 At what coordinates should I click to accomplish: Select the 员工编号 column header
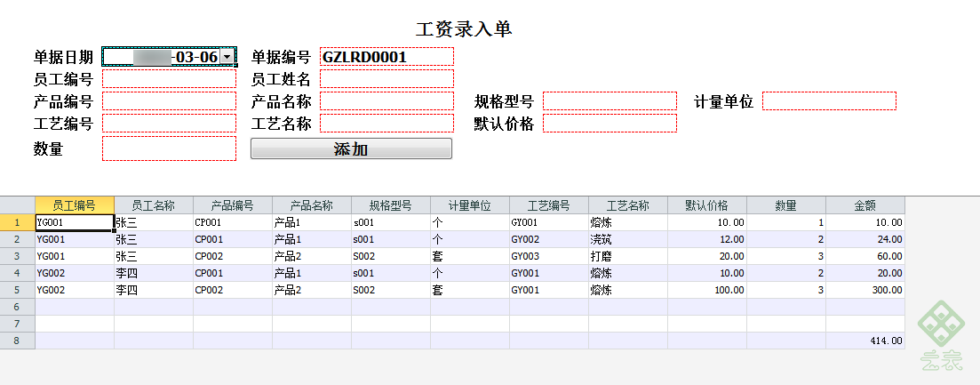[75, 205]
